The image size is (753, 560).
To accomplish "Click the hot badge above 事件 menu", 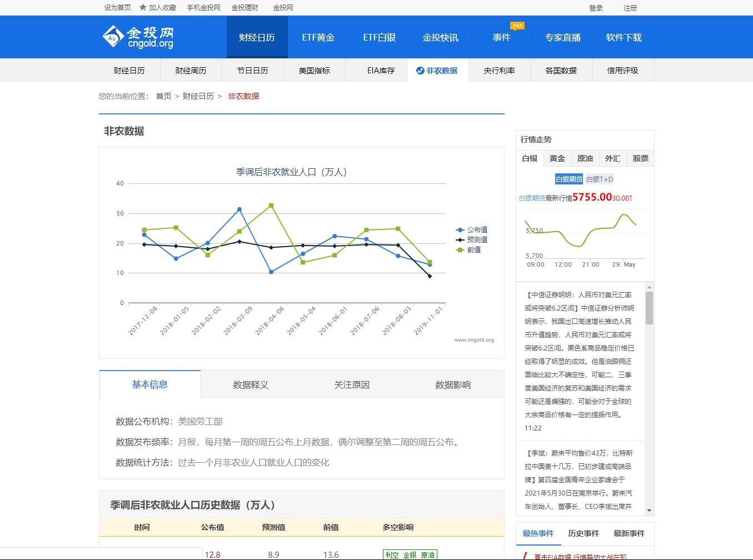I will point(517,25).
